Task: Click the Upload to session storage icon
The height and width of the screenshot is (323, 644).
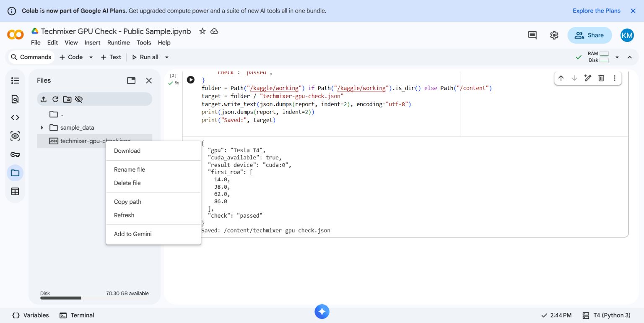Action: pos(44,99)
